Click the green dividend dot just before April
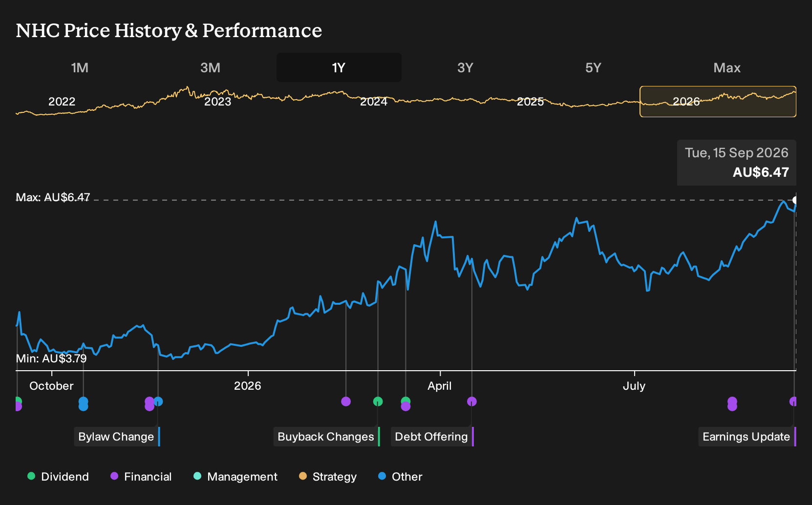Screen dimensions: 812x505 pos(406,401)
